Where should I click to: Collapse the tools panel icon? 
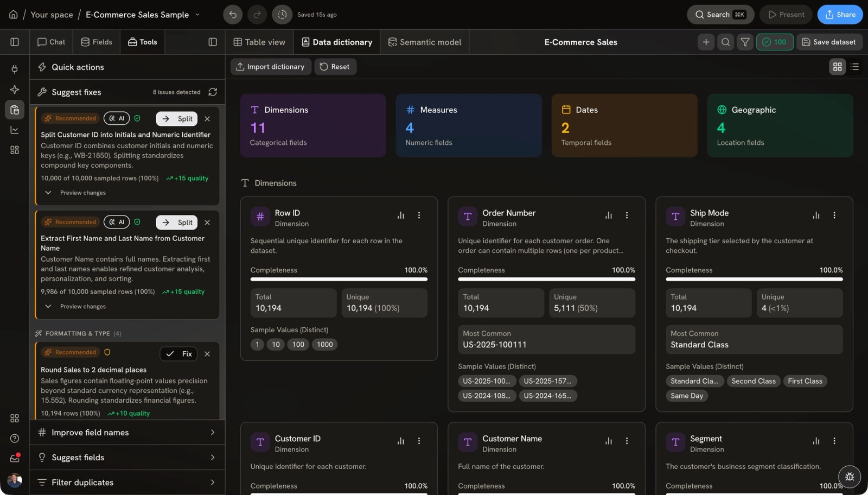click(213, 42)
